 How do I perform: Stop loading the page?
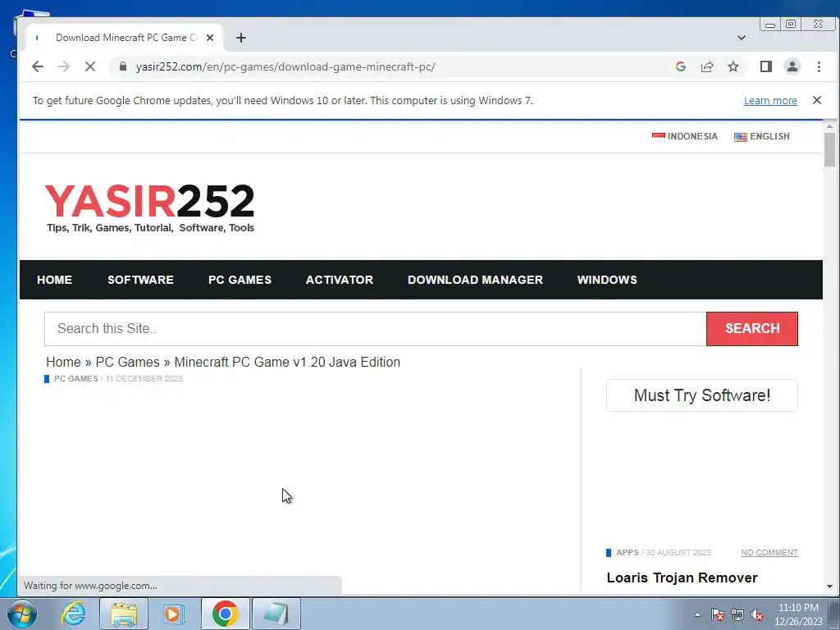pos(90,66)
